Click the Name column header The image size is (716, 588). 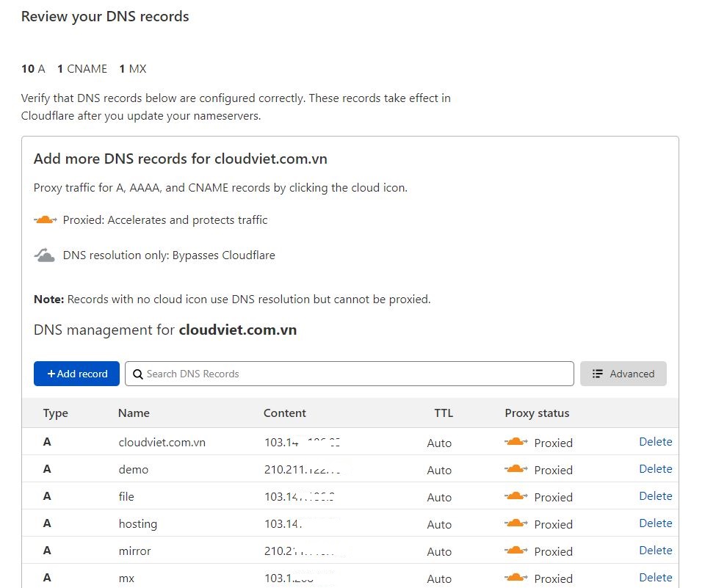(x=134, y=413)
